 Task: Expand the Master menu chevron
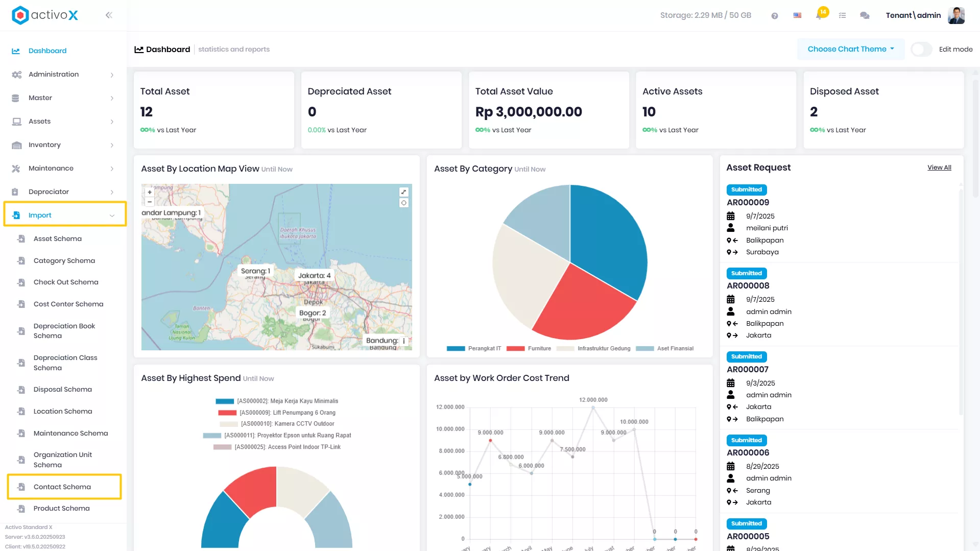coord(112,99)
